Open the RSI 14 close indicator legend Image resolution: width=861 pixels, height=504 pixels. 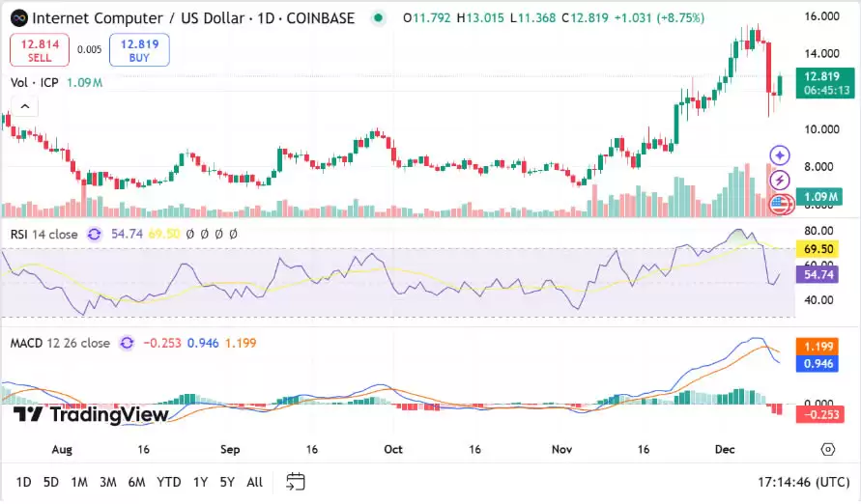point(44,234)
